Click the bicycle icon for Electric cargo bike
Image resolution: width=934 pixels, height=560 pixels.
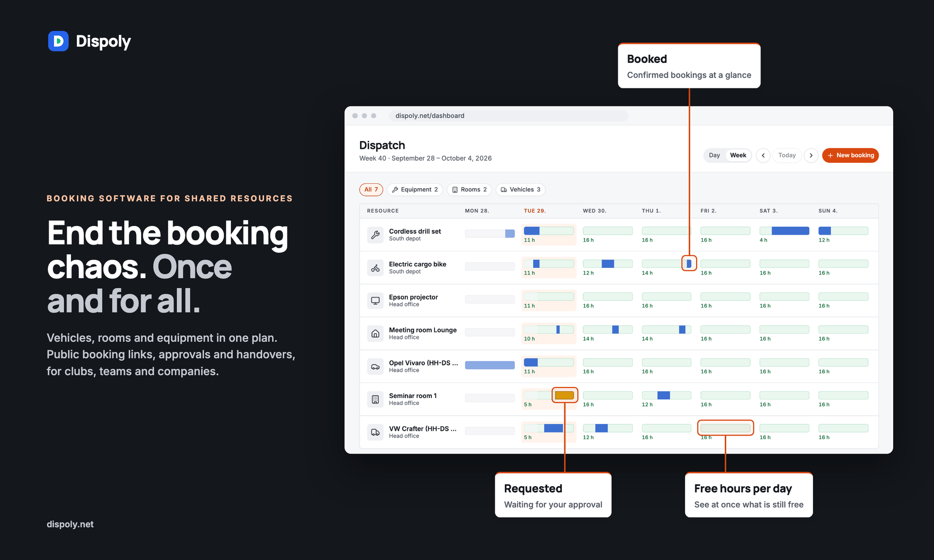(375, 268)
